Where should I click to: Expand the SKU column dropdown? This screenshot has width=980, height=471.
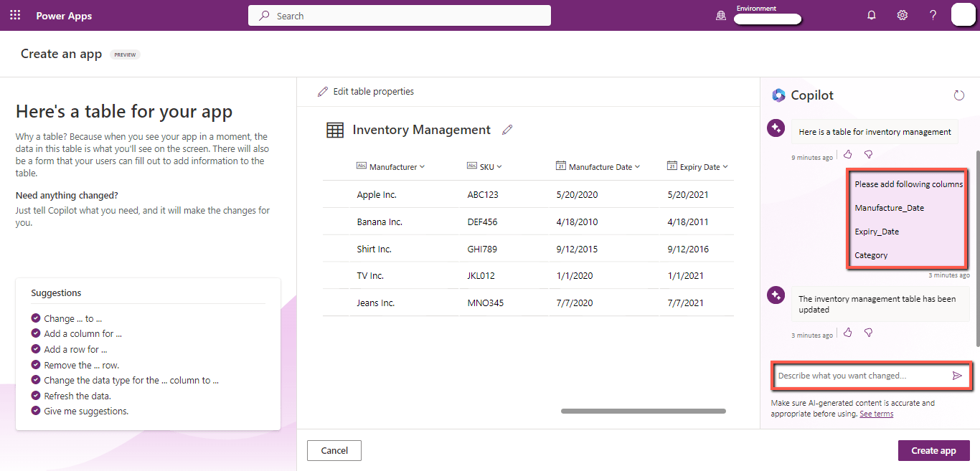point(499,166)
